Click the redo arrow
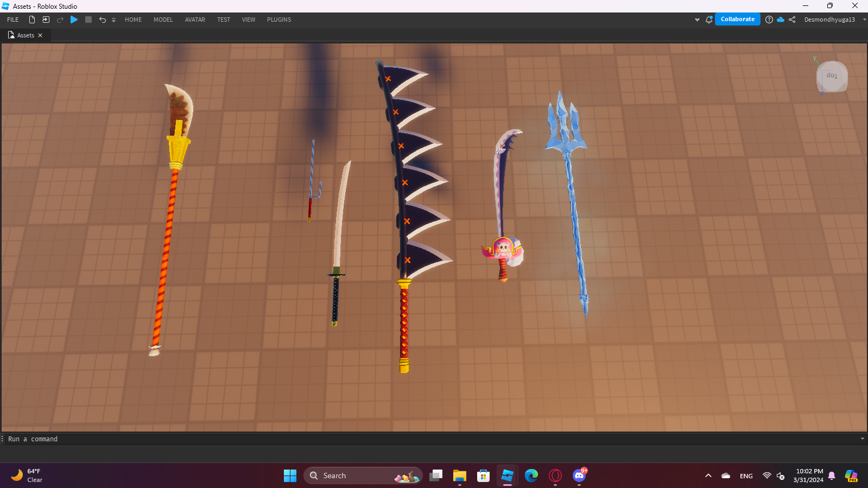868x488 pixels. (60, 20)
